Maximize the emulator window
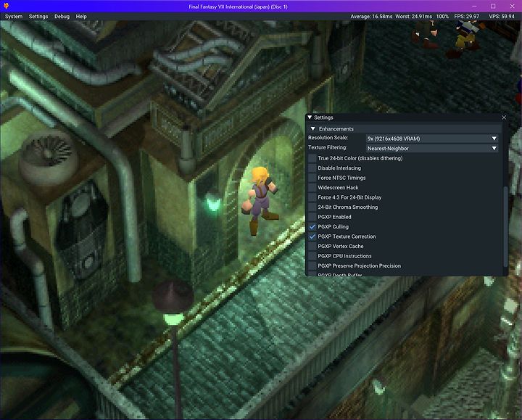 click(x=493, y=6)
